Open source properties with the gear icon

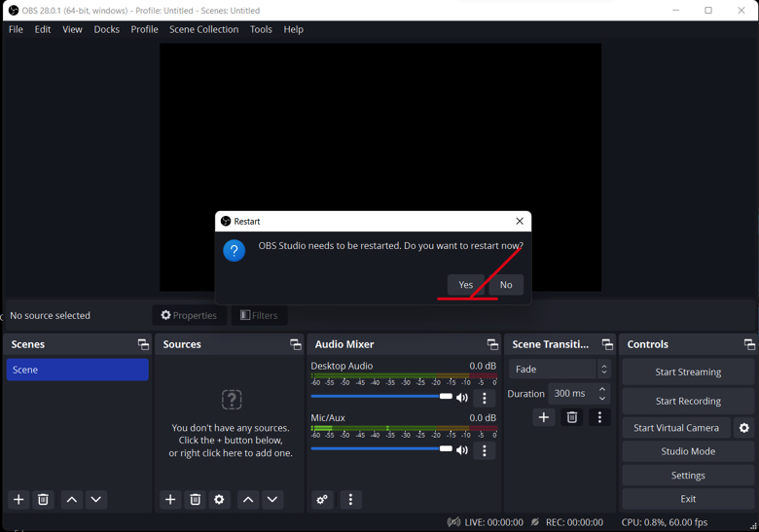click(219, 499)
